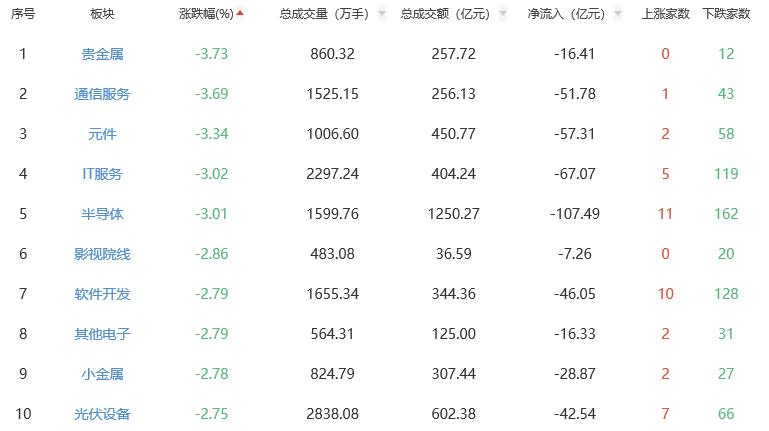This screenshot has height=431, width=769.
Task: Sort by the 上涨家数 column header
Action: (665, 14)
